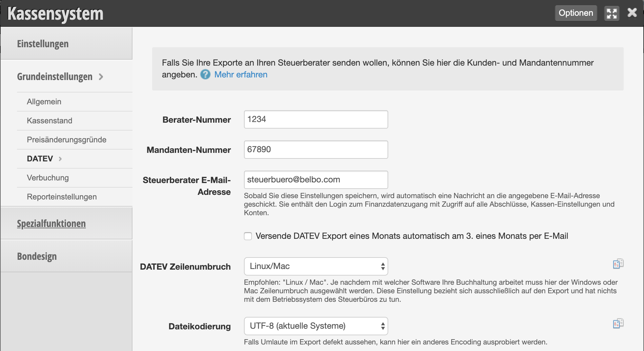Focus the Mandanten-Nummer field
Viewport: 644px width, 351px height.
pyautogui.click(x=316, y=150)
